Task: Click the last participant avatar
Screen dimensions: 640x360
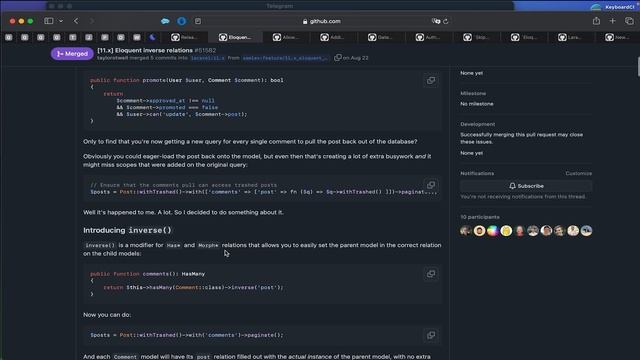Action: 587,231
